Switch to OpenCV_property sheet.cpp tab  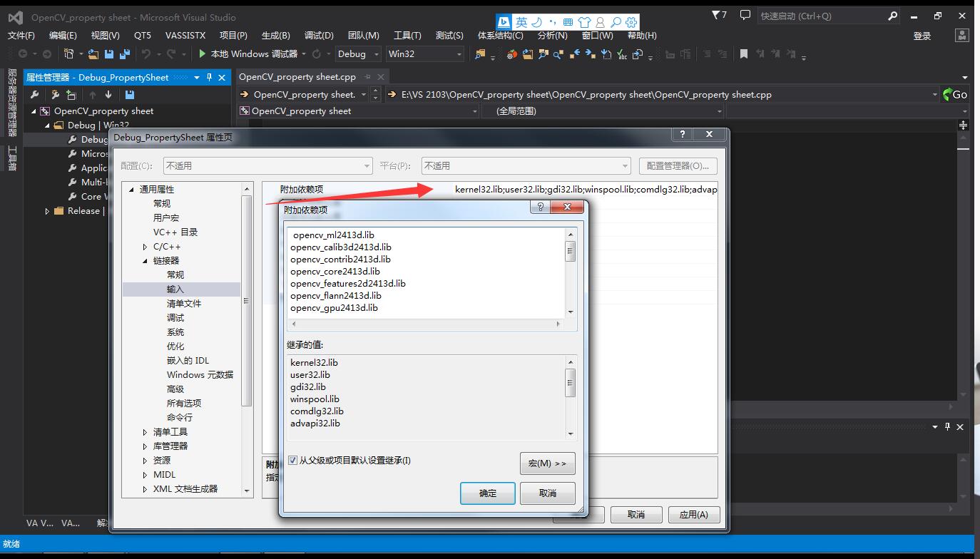(x=297, y=77)
